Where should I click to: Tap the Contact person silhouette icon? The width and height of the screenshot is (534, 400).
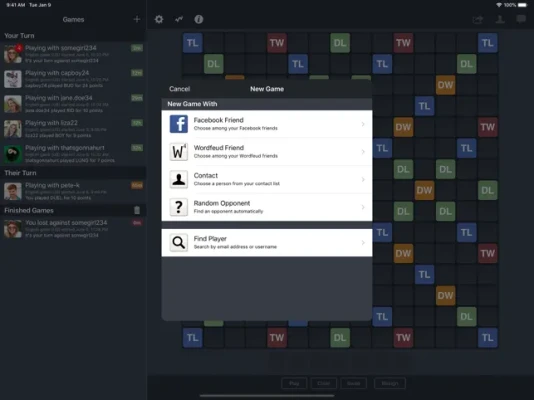click(x=179, y=179)
